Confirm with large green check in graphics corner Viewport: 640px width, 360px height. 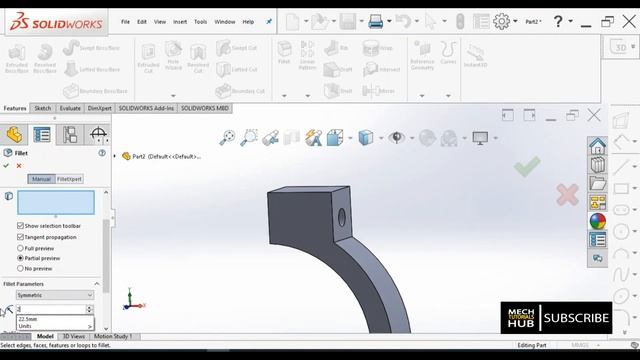(x=527, y=166)
